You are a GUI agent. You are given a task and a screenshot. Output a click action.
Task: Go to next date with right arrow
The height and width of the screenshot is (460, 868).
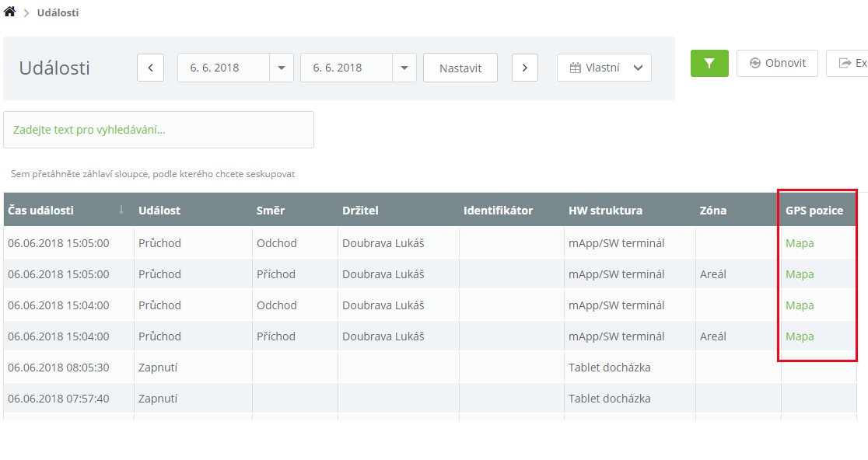525,68
